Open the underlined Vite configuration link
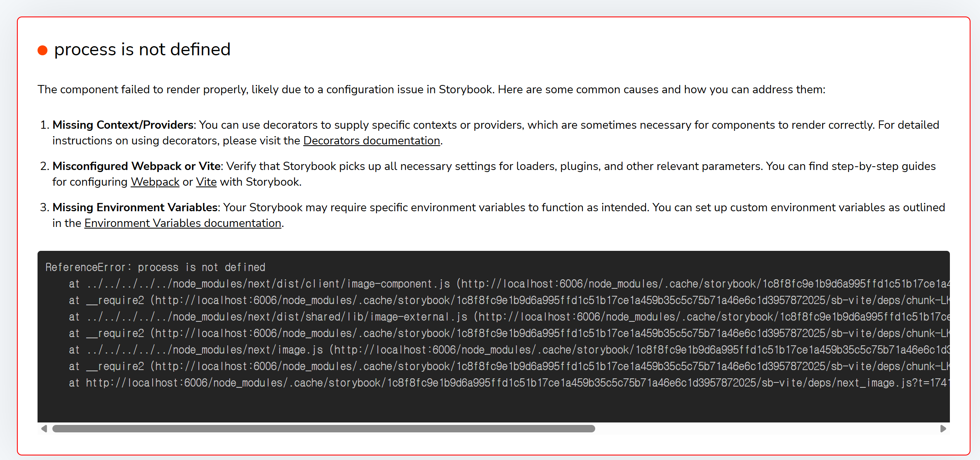Screen dimensions: 980x460 click(x=206, y=182)
